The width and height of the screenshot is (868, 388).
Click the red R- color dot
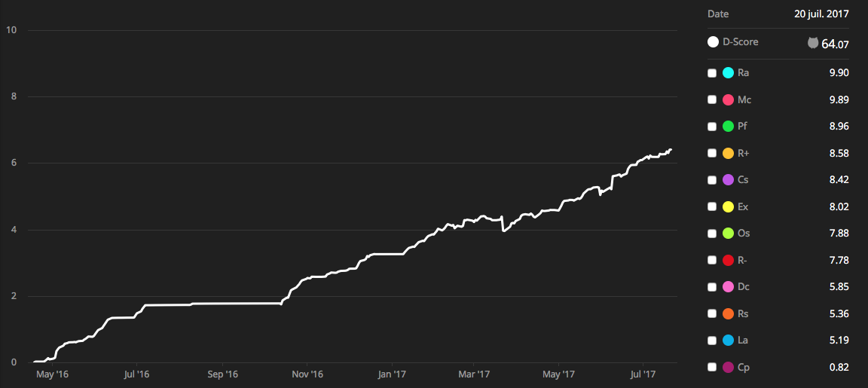point(729,260)
